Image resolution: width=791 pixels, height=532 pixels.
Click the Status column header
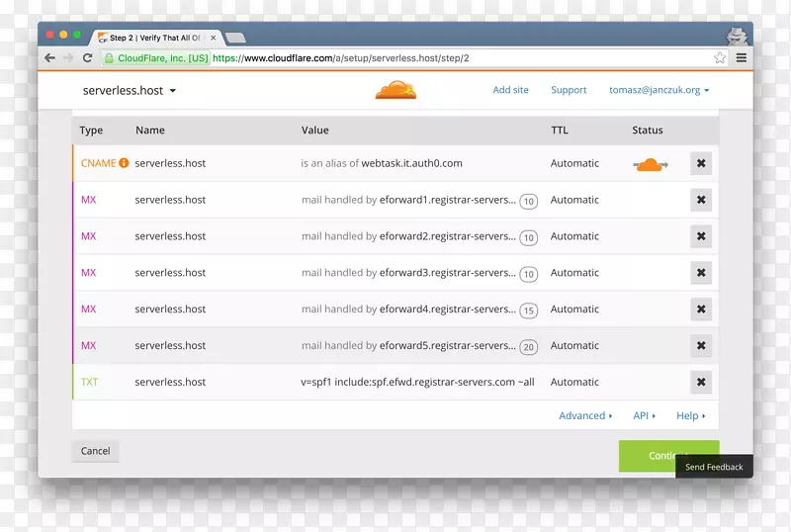point(648,131)
